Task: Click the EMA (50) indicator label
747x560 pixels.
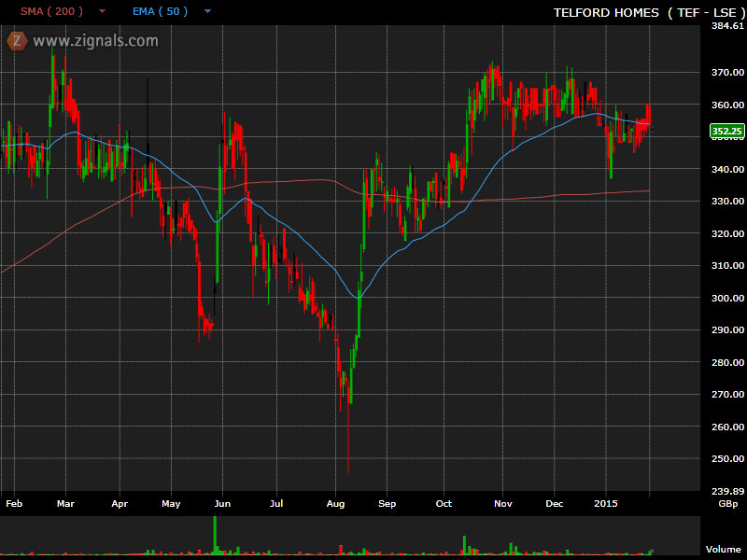Action: (160, 11)
